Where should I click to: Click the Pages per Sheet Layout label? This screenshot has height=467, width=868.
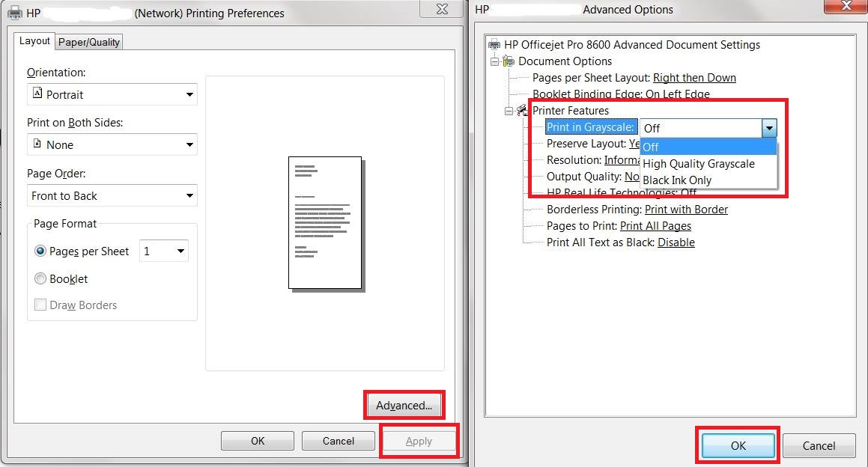point(591,78)
